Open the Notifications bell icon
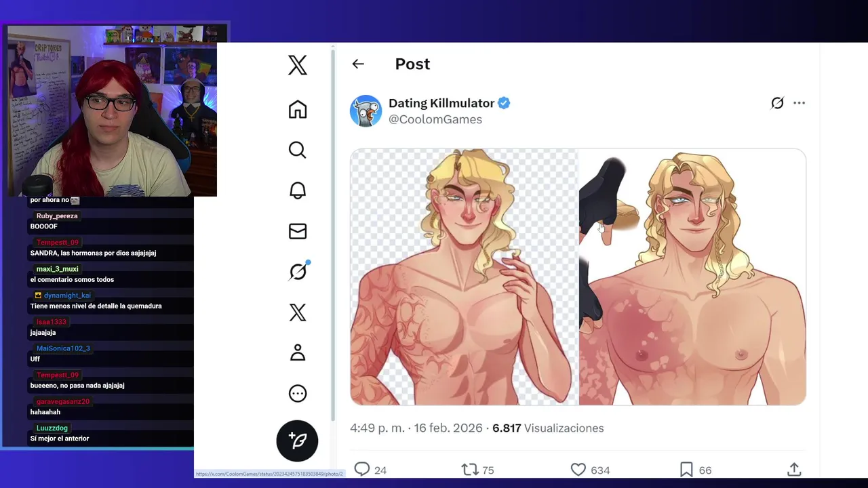The width and height of the screenshot is (868, 488). click(297, 190)
